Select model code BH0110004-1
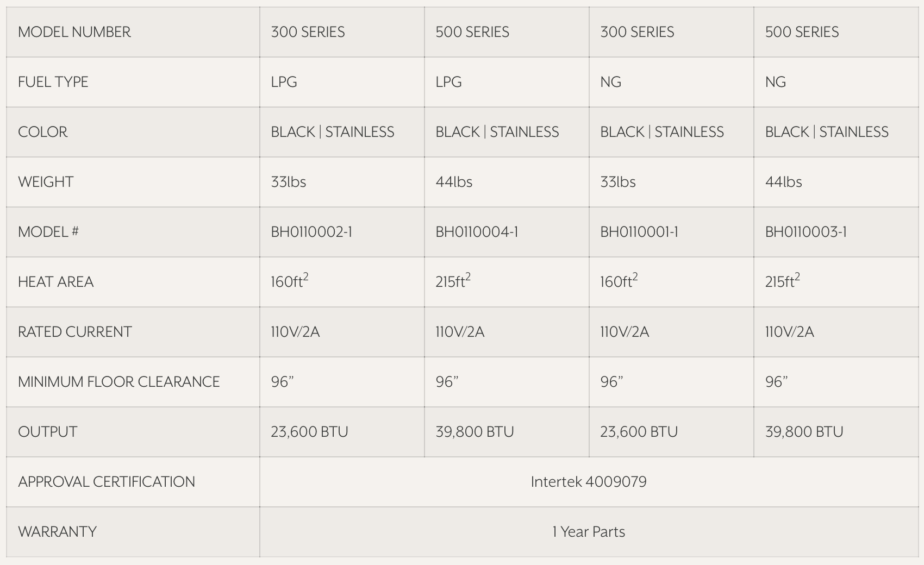The width and height of the screenshot is (924, 565). click(477, 232)
